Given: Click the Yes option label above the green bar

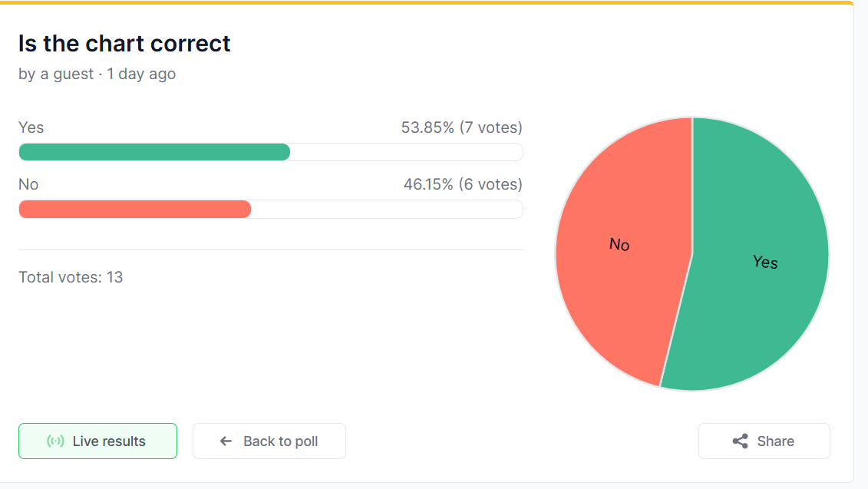Looking at the screenshot, I should click(x=31, y=127).
